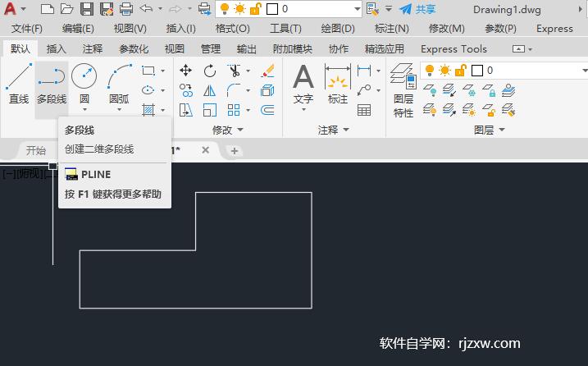Select the Dimension (标注) tool
This screenshot has width=588, height=366.
click(x=338, y=84)
